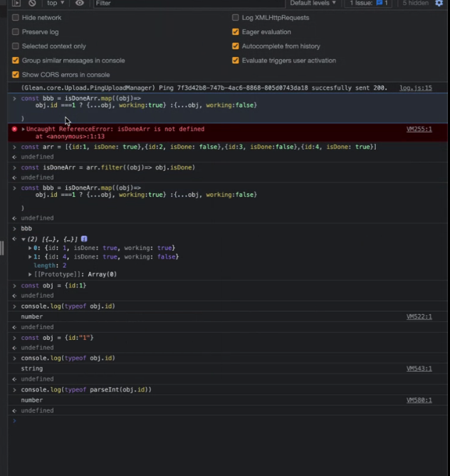Click the red error icon beside ReferenceError
The height and width of the screenshot is (476, 450).
pos(14,129)
